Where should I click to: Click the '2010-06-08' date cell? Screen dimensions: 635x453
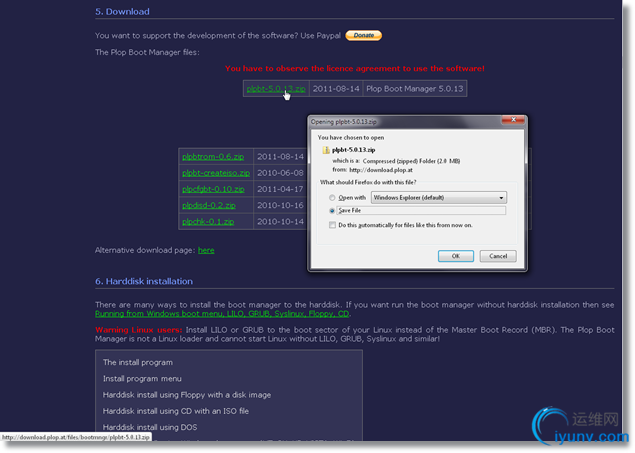[x=280, y=173]
